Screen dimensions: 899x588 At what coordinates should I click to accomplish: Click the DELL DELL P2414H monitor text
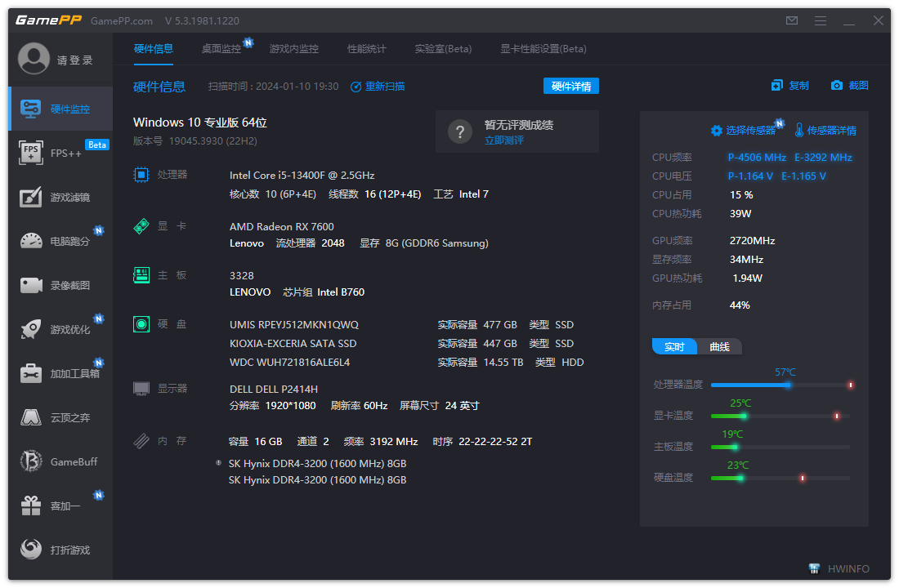pyautogui.click(x=274, y=389)
